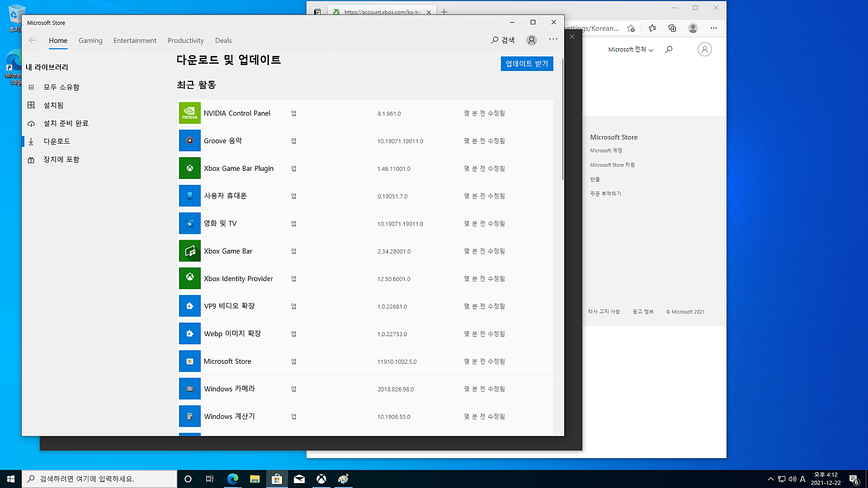This screenshot has height=488, width=868.
Task: Switch to the Productivity tab
Action: click(186, 41)
